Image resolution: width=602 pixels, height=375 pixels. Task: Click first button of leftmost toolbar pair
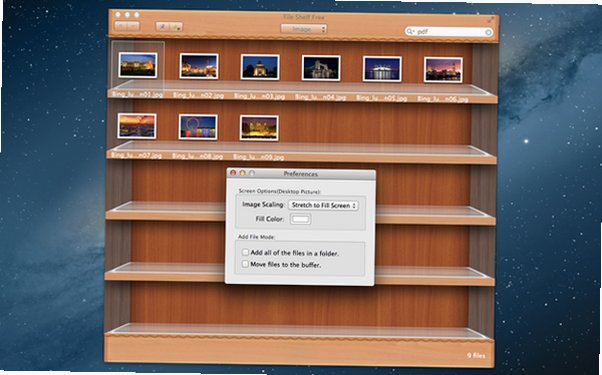[x=121, y=26]
